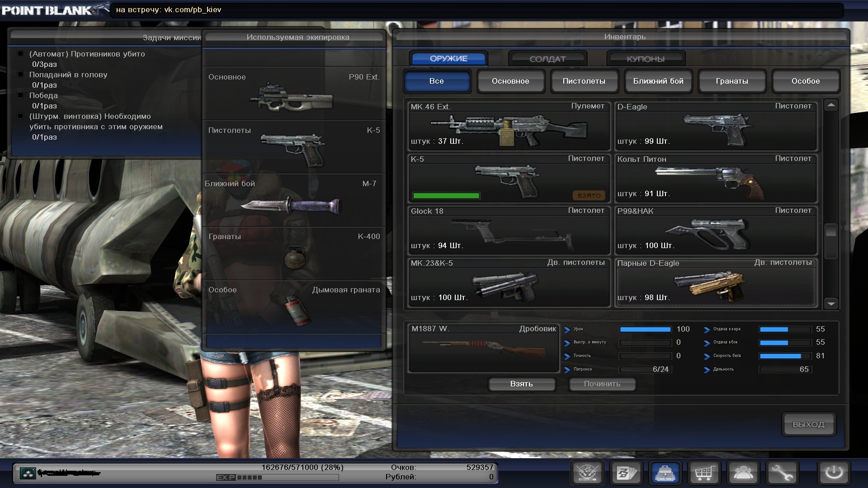Click the power exit icon
The width and height of the screenshot is (868, 488).
(834, 473)
